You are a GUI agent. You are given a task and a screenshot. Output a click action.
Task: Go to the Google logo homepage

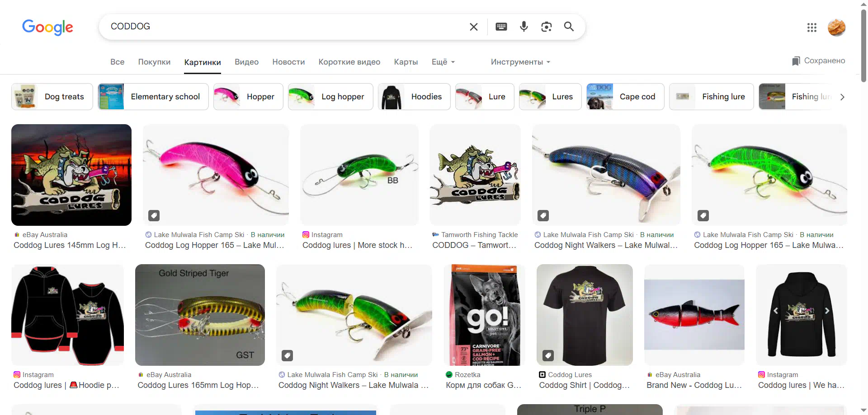click(47, 28)
